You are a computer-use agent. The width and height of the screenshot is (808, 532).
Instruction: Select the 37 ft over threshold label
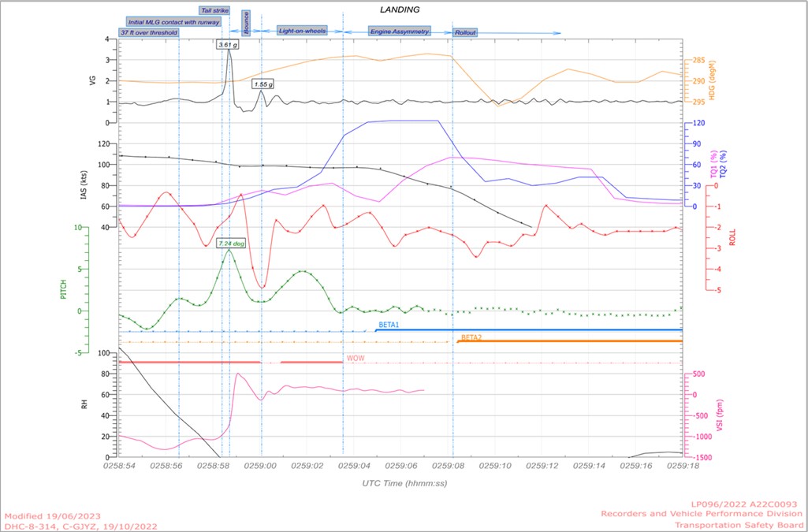(x=148, y=33)
